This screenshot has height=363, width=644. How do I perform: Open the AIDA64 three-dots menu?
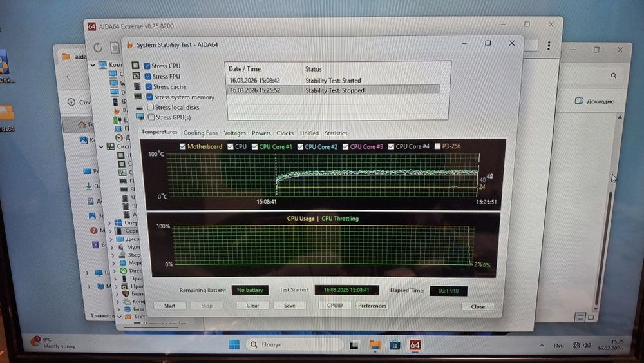click(549, 46)
